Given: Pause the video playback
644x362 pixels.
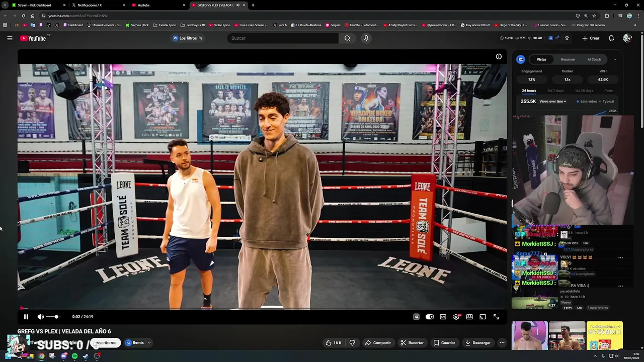Looking at the screenshot, I should pos(26,317).
